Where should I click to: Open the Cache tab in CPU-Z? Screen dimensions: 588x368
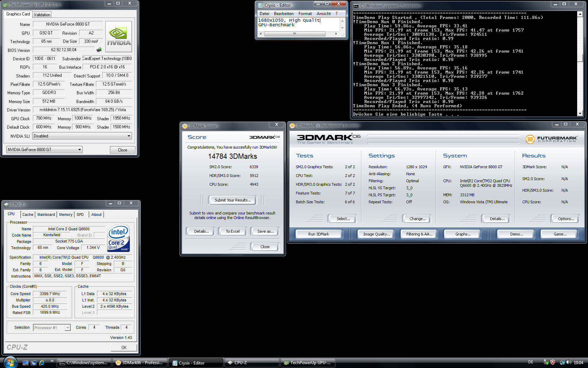[28, 214]
